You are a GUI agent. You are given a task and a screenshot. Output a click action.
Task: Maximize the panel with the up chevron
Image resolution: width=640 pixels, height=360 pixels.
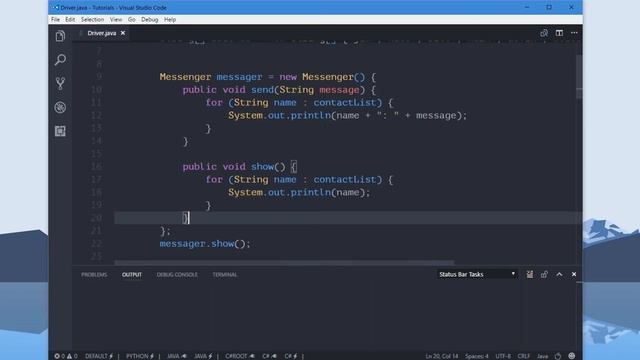coord(559,274)
